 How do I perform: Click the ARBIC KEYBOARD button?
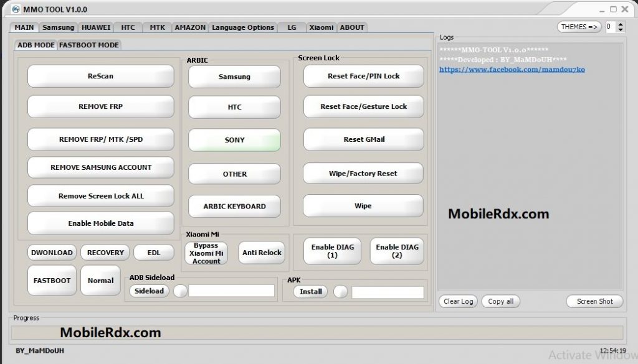tap(234, 206)
